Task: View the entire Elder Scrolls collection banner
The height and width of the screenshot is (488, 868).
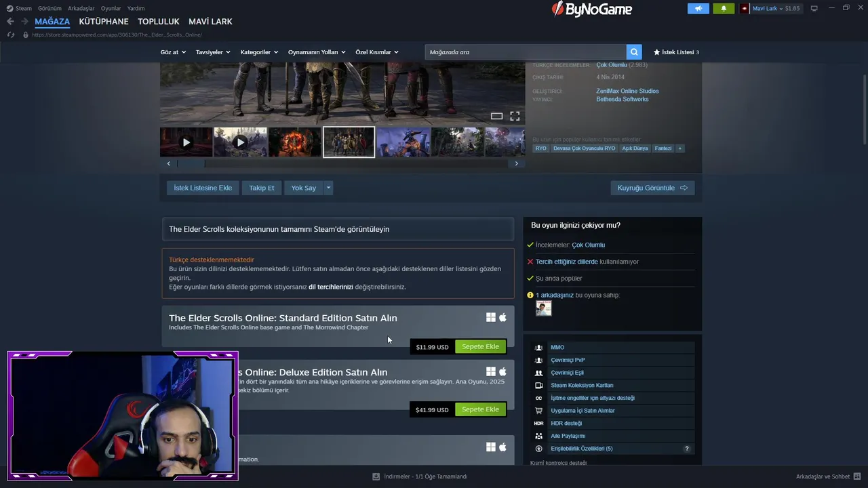Action: (x=338, y=229)
